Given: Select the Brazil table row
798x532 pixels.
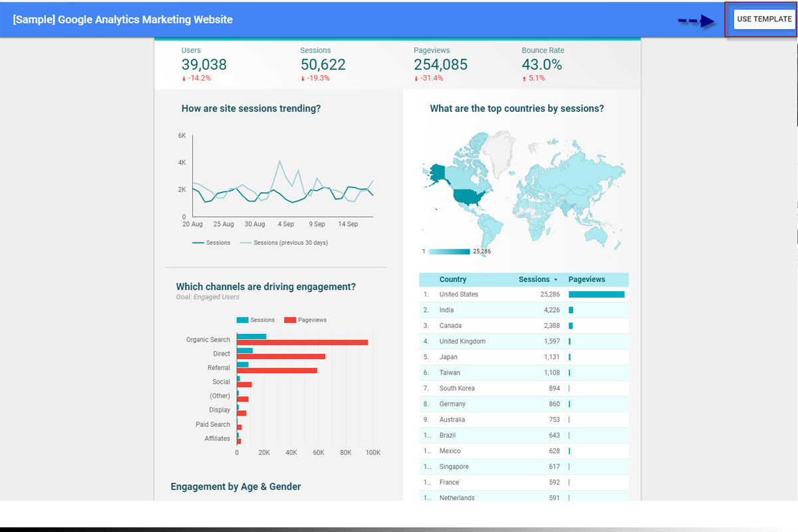Looking at the screenshot, I should pyautogui.click(x=524, y=435).
